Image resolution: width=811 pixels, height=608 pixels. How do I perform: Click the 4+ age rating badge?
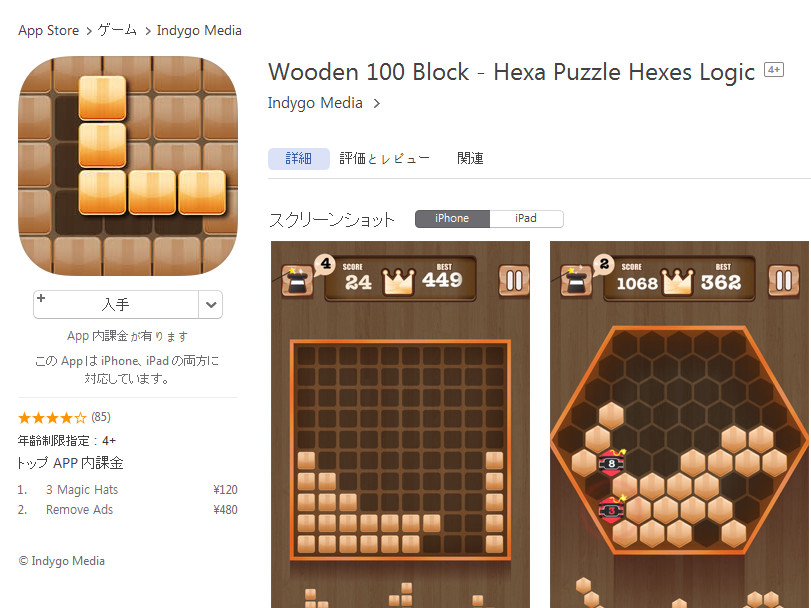(774, 70)
